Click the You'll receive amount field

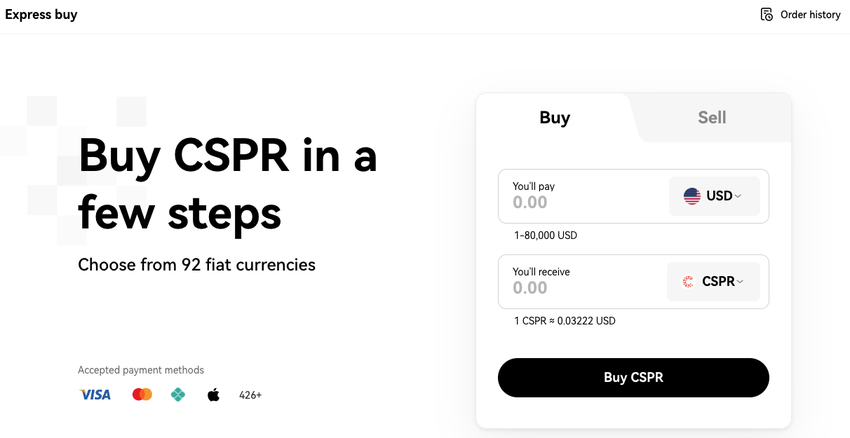[x=580, y=288]
